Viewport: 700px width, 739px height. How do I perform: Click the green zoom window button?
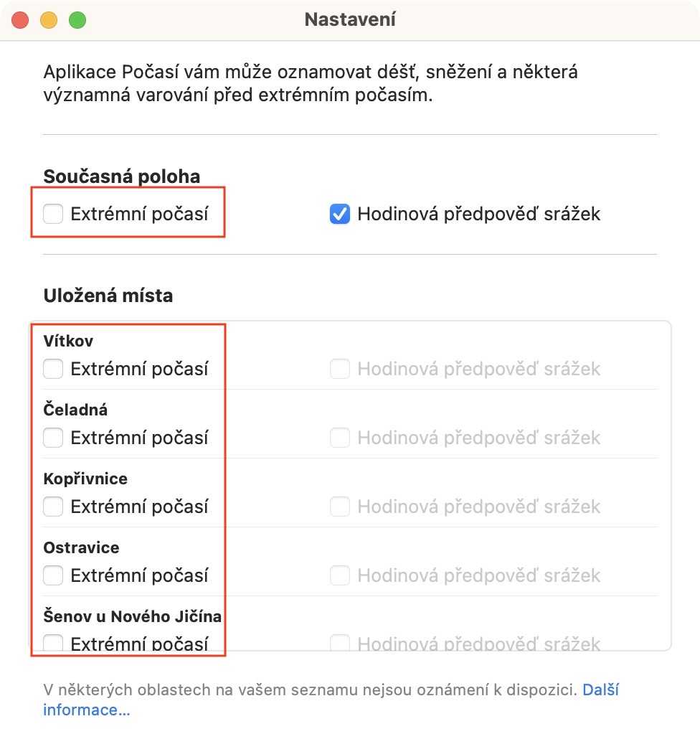coord(77,20)
